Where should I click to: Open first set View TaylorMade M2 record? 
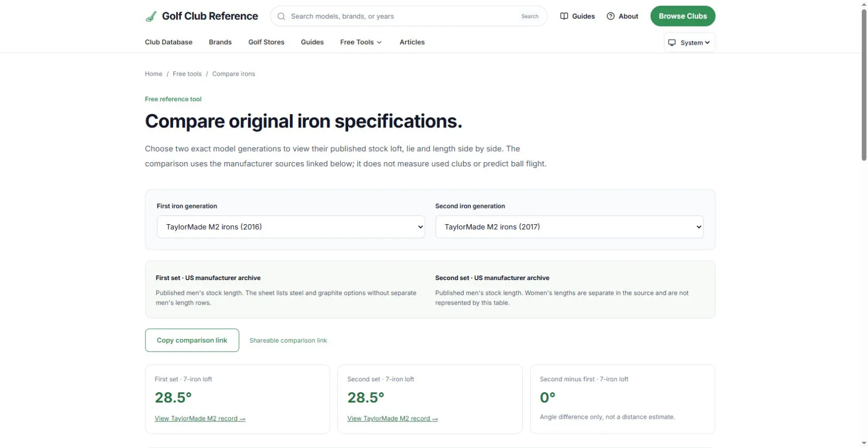click(x=200, y=418)
